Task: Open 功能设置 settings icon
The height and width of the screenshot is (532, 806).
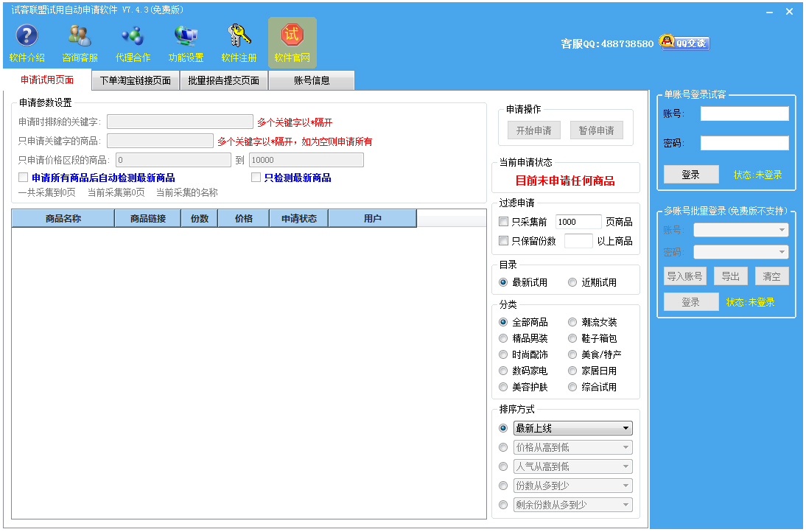Action: [x=186, y=43]
